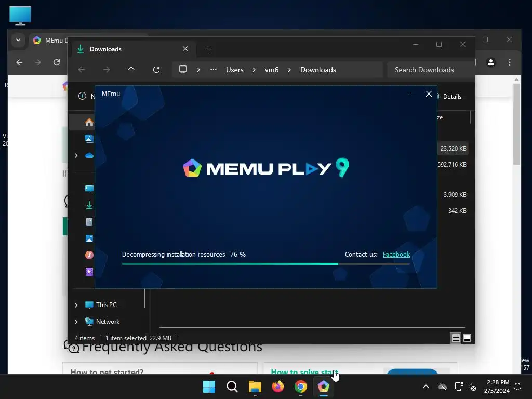
Task: Go up one folder in Explorer
Action: point(131,70)
